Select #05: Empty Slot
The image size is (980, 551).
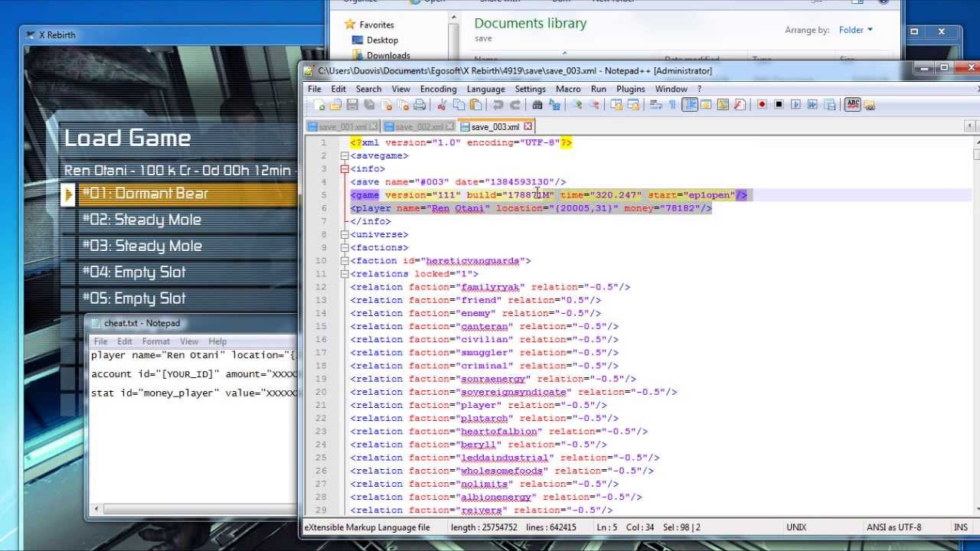click(178, 298)
